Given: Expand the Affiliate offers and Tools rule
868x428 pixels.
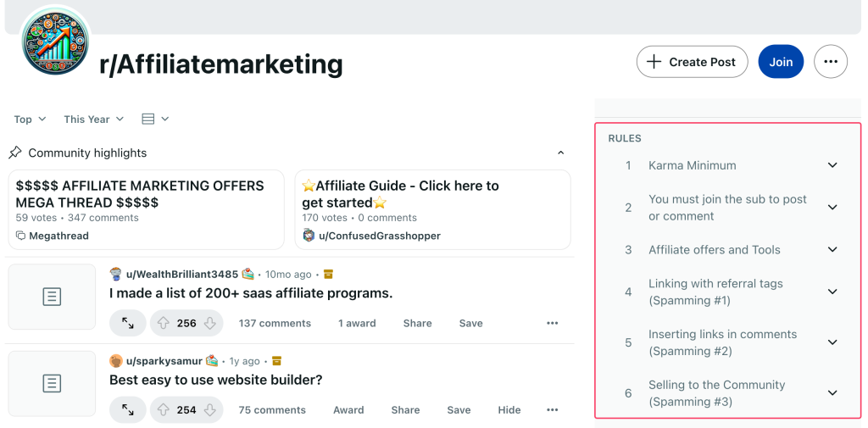Looking at the screenshot, I should 832,250.
